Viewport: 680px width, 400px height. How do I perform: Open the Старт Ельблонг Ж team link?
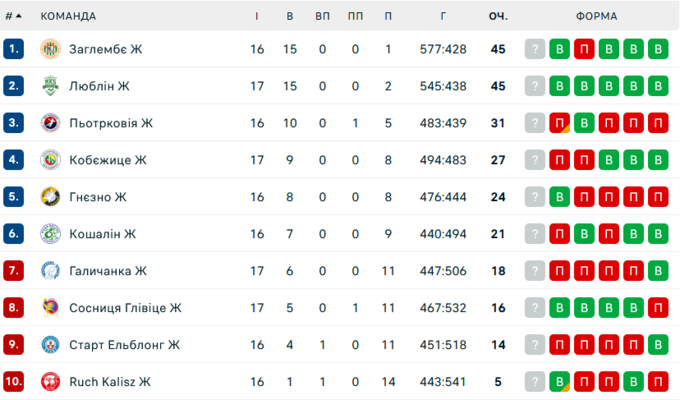124,345
